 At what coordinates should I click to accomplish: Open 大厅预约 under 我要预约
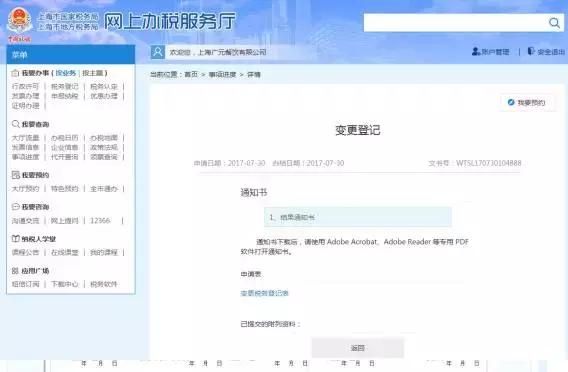25,189
